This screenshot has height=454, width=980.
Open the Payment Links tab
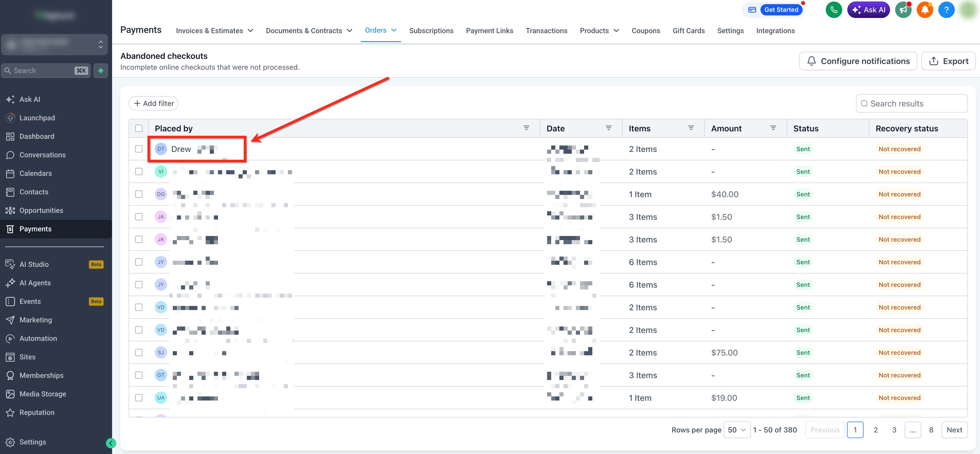[x=489, y=30]
